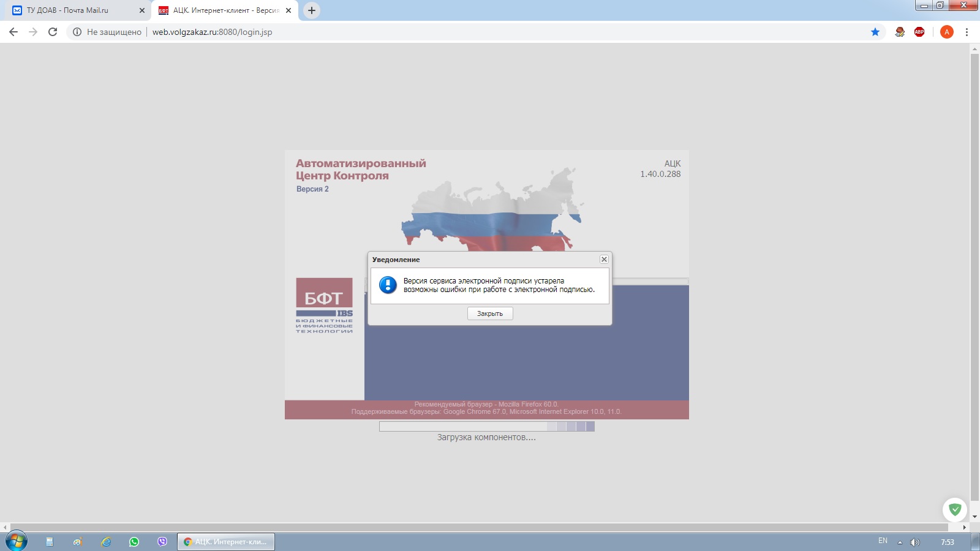Click the blue star bookmark icon
Viewport: 980px width, 551px height.
pyautogui.click(x=875, y=32)
